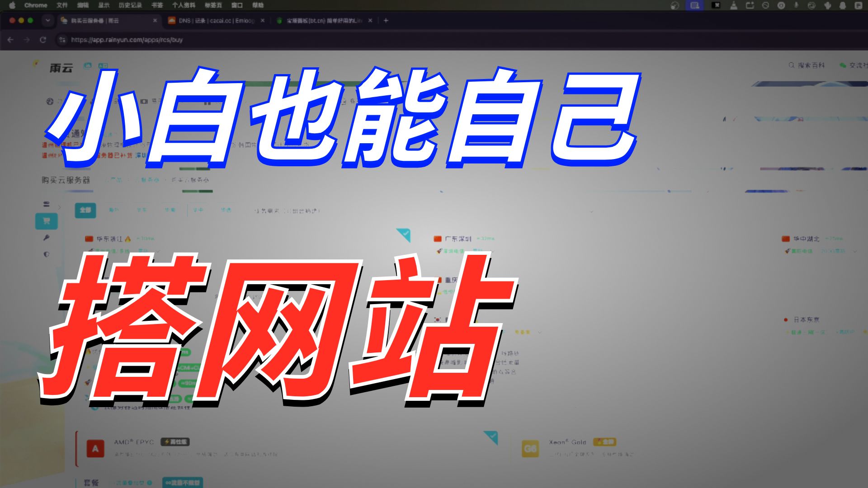Open the 历史记录 menu
Image resolution: width=868 pixels, height=488 pixels.
click(130, 5)
